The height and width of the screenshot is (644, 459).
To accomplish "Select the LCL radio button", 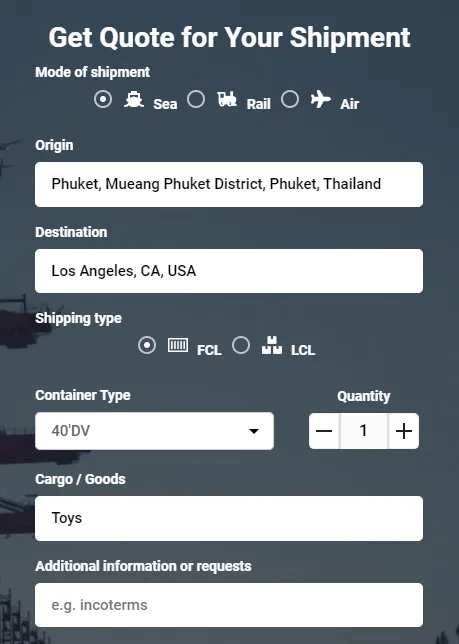I will click(x=241, y=345).
